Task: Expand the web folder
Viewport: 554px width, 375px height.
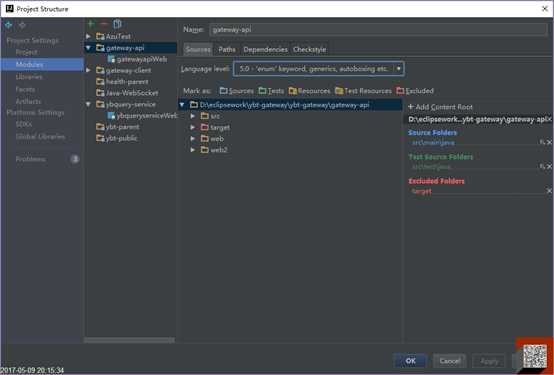Action: 193,139
